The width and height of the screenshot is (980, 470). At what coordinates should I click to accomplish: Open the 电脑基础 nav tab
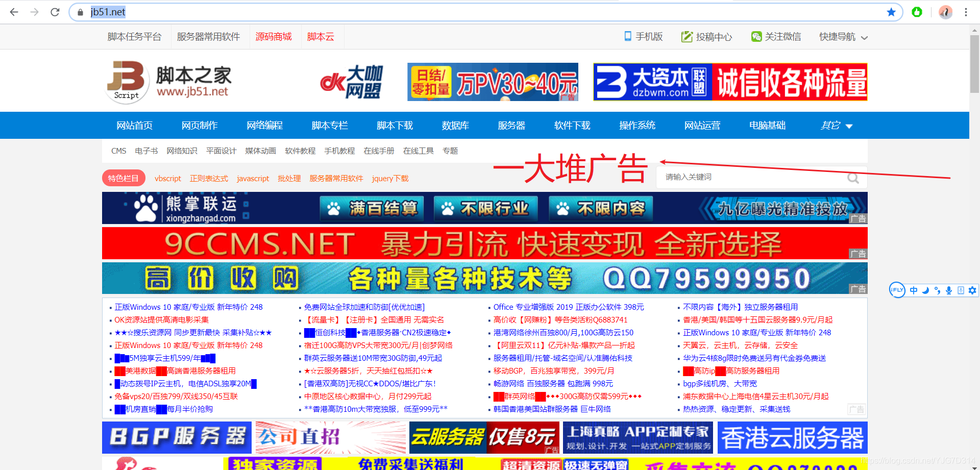pos(767,126)
